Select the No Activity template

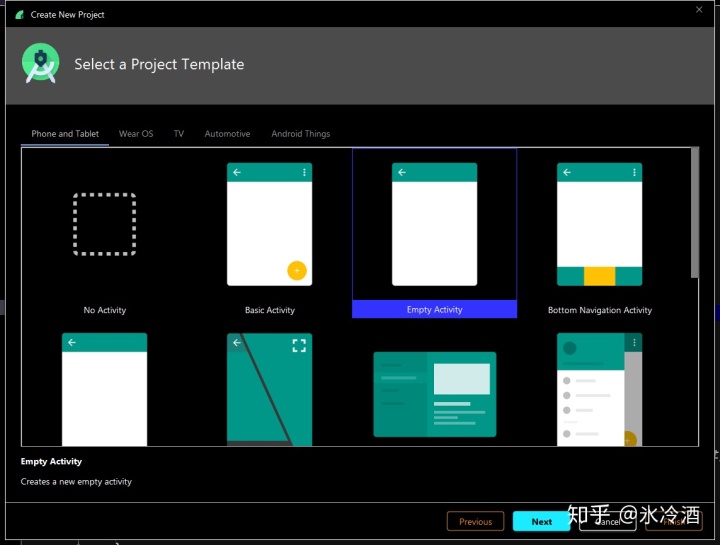coord(105,224)
